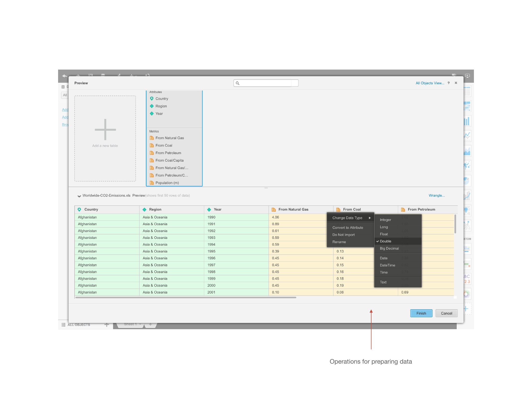Click the Cancel button
Viewport: 532px width, 399px height.
tap(446, 313)
